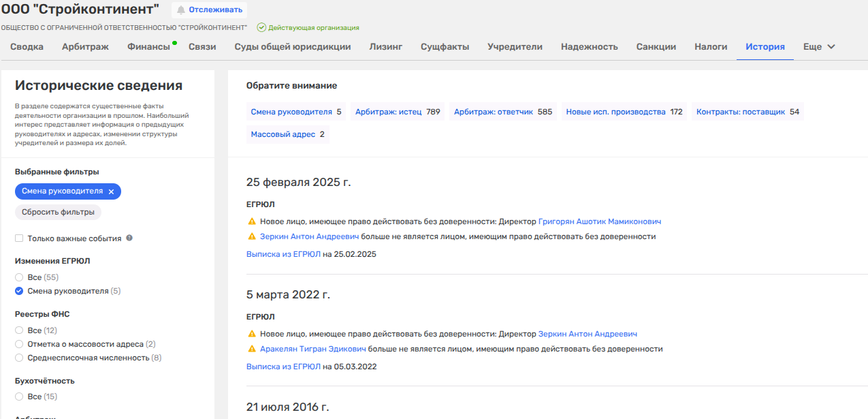Screen dimensions: 868x419
Task: Select Все (55) under Изменения ЕГРЮЛ
Action: [x=19, y=278]
